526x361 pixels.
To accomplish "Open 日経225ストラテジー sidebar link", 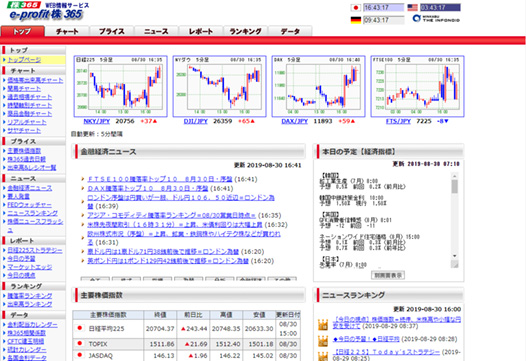I will click(x=35, y=250).
